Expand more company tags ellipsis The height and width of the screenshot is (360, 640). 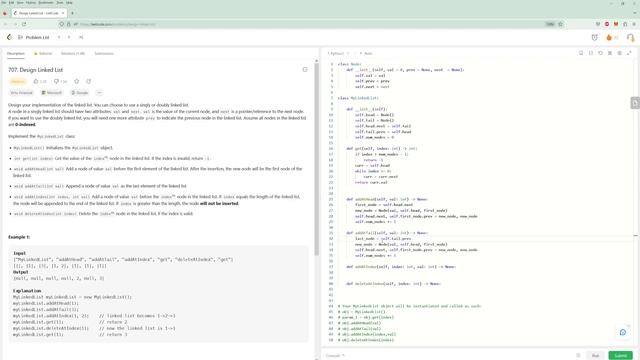[99, 93]
